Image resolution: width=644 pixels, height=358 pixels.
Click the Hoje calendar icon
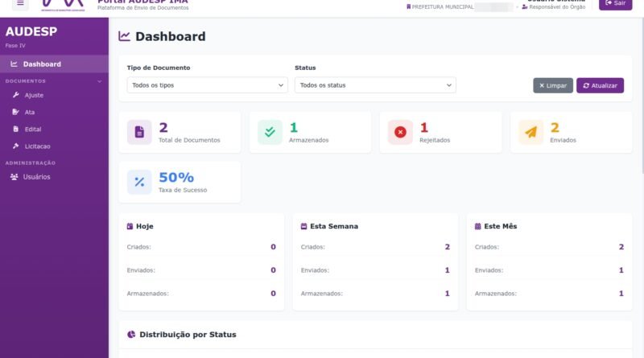[x=130, y=227]
